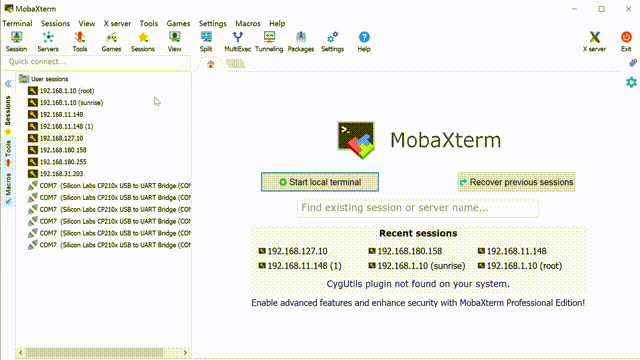
Task: Click the CygUtils plugin not found message
Action: tap(418, 284)
